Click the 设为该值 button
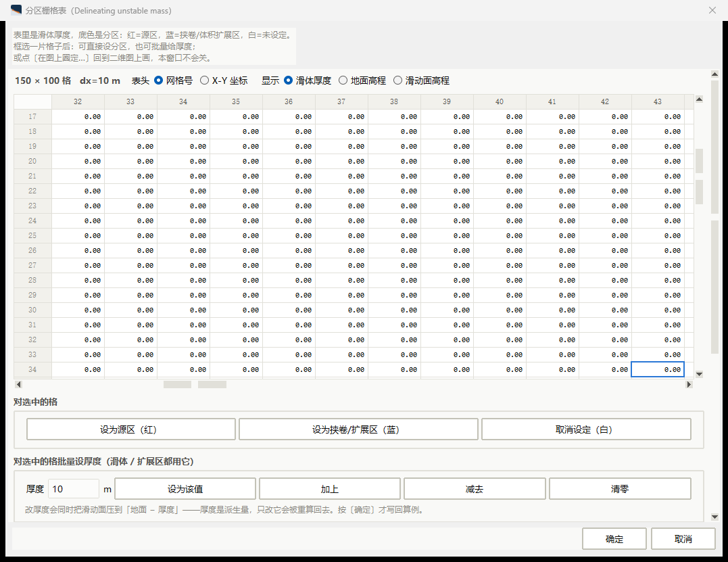This screenshot has width=728, height=562. click(185, 488)
